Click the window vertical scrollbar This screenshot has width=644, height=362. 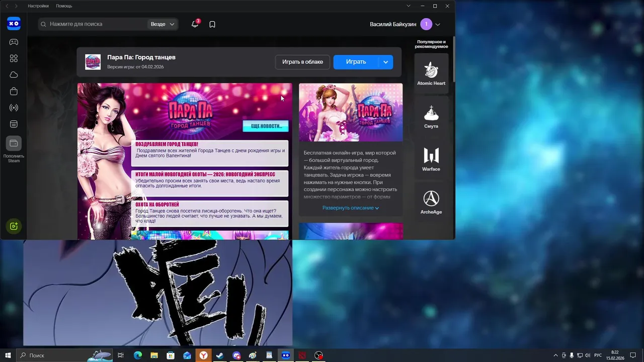(x=454, y=59)
